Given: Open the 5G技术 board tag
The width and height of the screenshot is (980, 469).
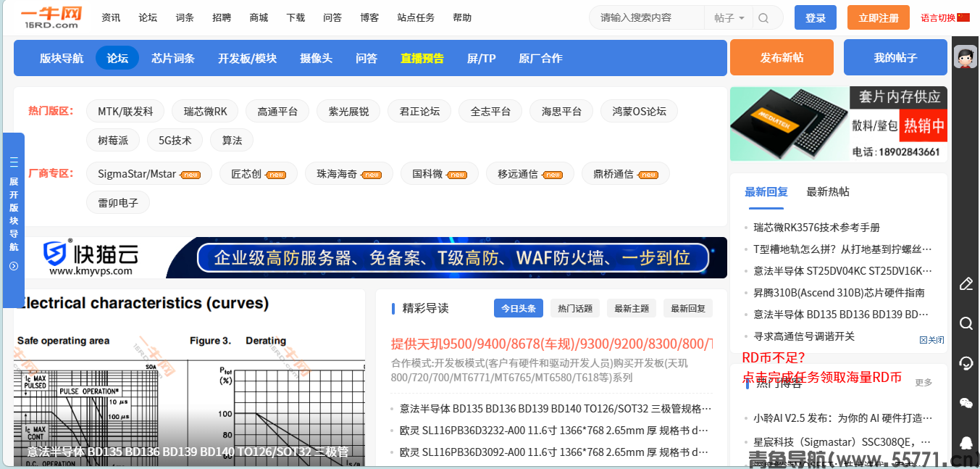Looking at the screenshot, I should (175, 140).
